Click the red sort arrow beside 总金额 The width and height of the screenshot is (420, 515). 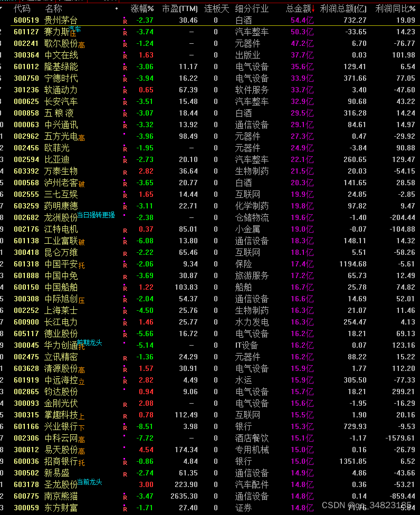313,9
